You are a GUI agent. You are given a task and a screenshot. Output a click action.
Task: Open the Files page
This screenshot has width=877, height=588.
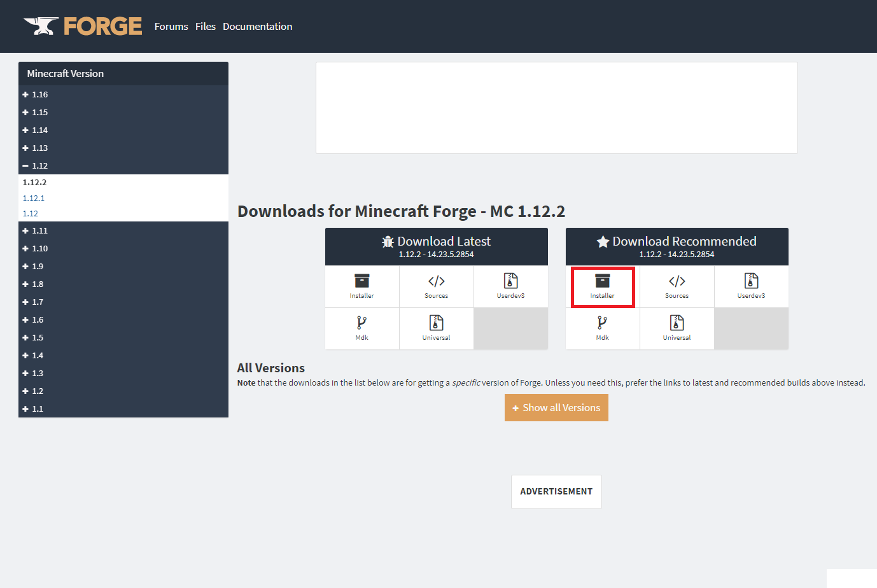click(x=206, y=26)
